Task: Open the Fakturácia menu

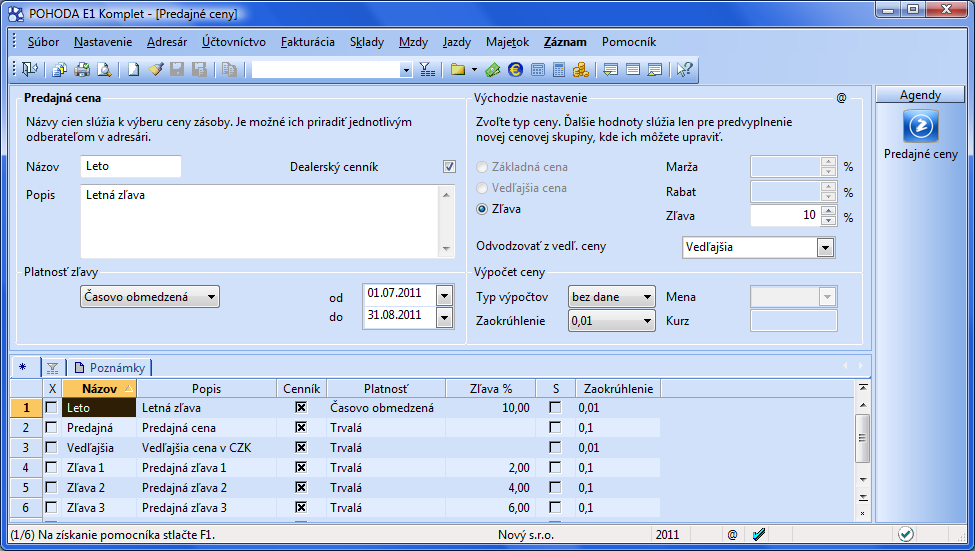Action: [308, 42]
